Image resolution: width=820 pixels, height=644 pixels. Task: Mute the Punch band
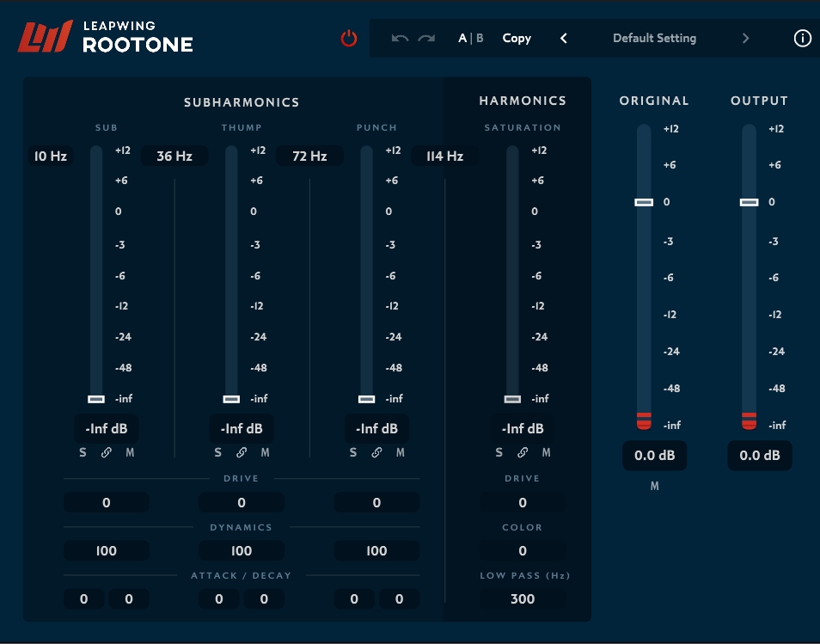tap(400, 452)
